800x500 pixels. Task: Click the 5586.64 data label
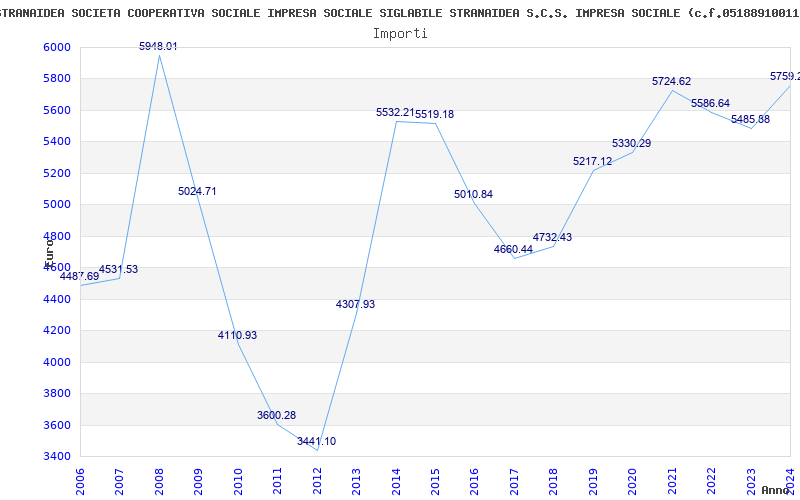click(x=710, y=103)
